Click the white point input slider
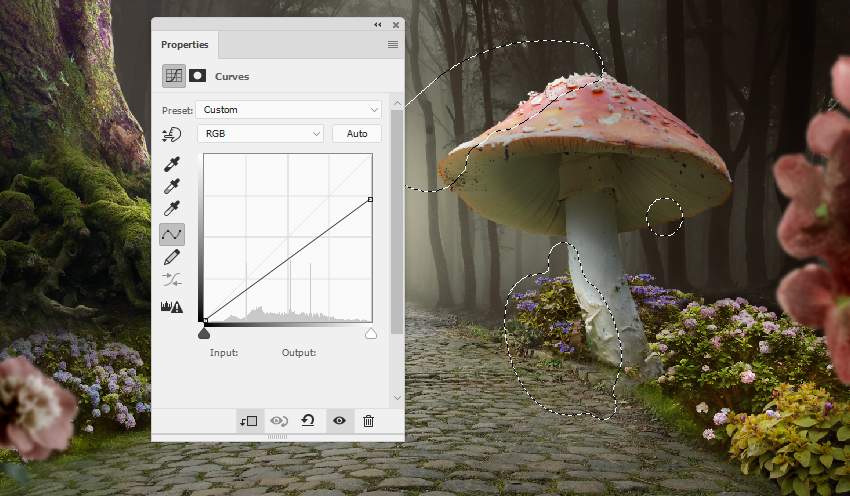This screenshot has width=850, height=496. point(371,333)
